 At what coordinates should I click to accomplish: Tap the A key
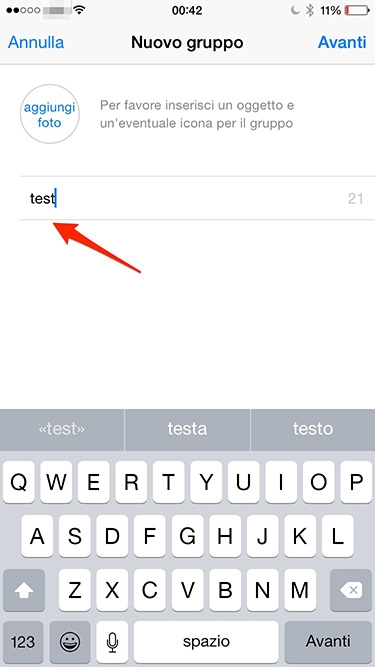pyautogui.click(x=37, y=536)
